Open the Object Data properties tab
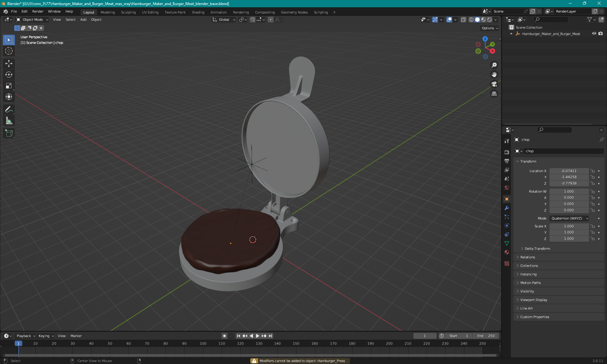Screen dimensions: 607x364 pos(507,243)
